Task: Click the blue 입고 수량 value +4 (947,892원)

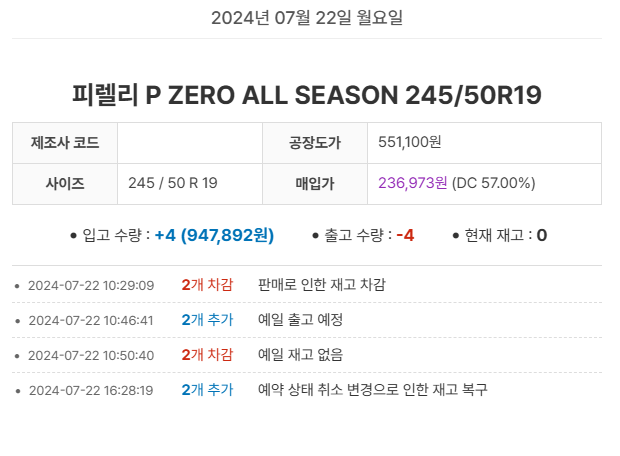Action: pyautogui.click(x=214, y=236)
